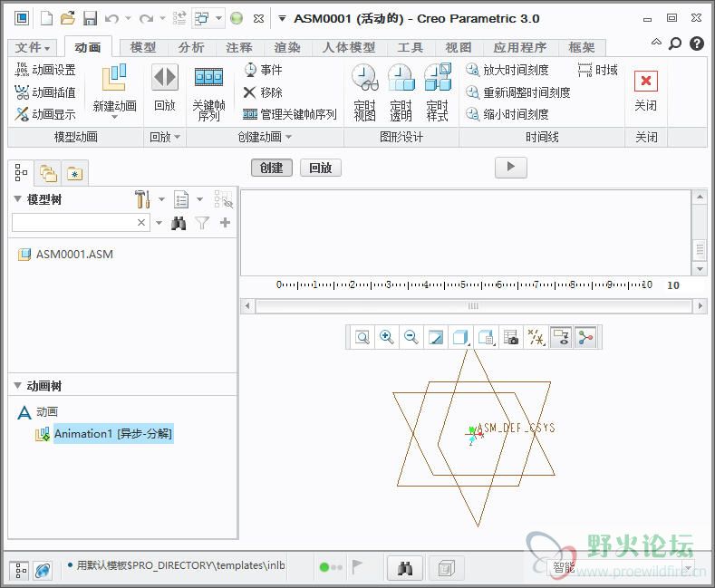Open Animation Settings (动画设置)

click(45, 70)
